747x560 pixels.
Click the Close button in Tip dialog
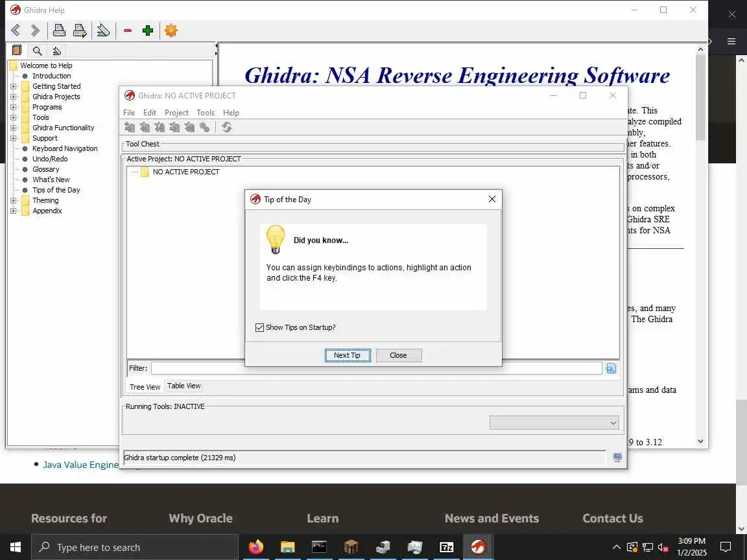(x=399, y=355)
